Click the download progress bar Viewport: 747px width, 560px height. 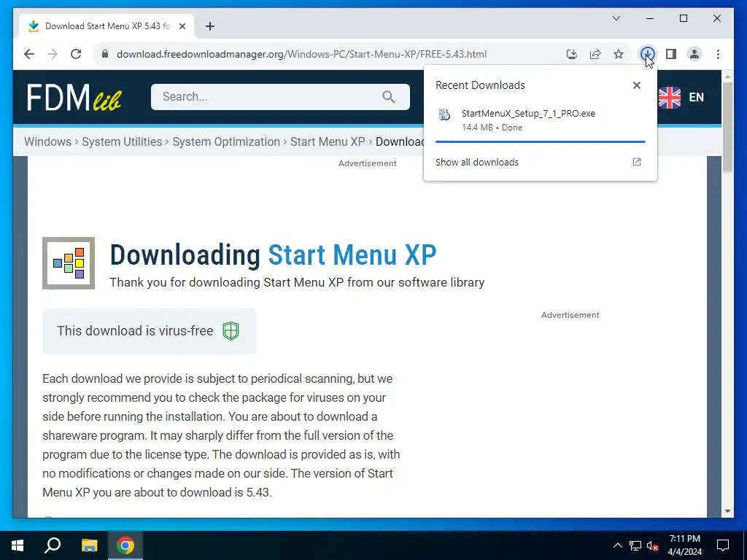click(x=541, y=141)
